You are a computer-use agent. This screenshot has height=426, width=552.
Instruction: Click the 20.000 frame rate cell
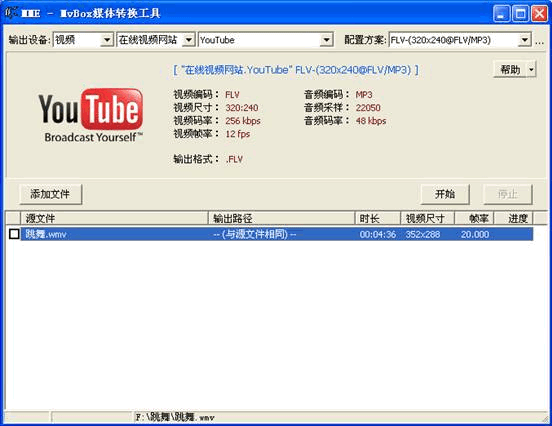pos(475,234)
